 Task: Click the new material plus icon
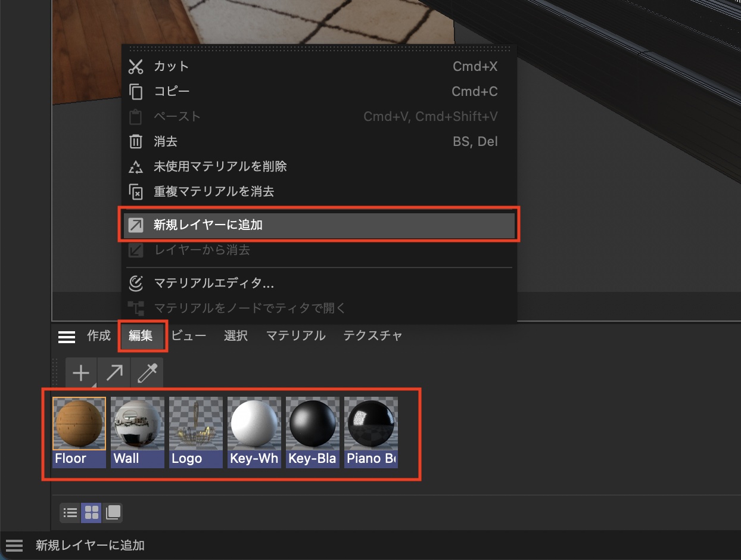tap(81, 374)
